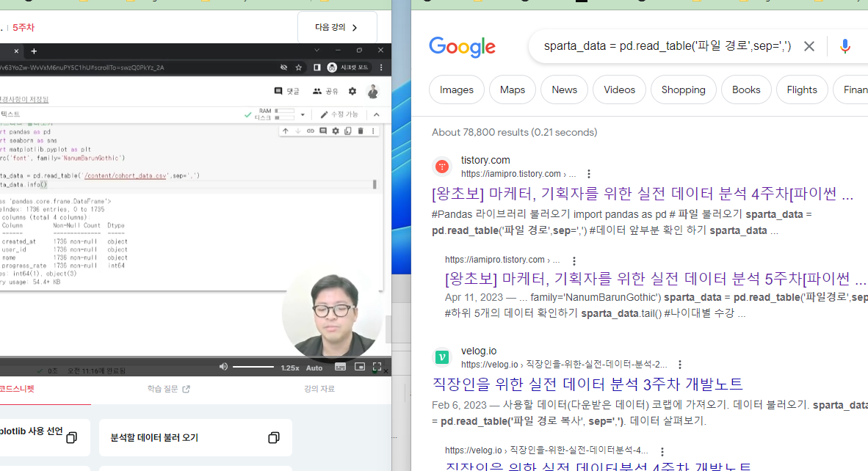Open tab search chevron in recorded browser
The height and width of the screenshot is (471, 868).
coord(317,51)
